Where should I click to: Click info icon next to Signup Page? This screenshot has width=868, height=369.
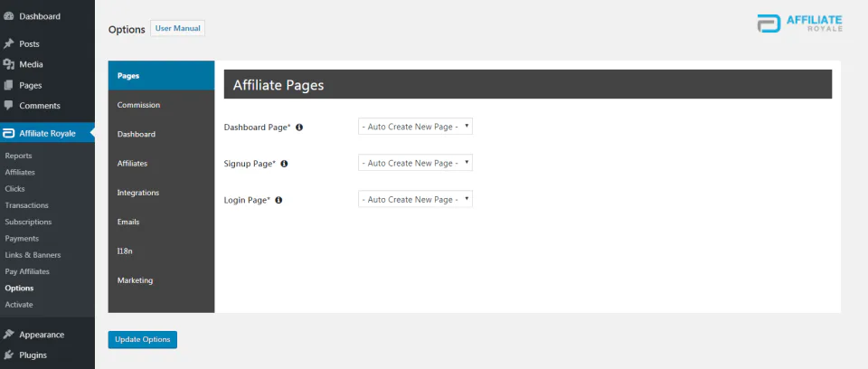pos(284,164)
